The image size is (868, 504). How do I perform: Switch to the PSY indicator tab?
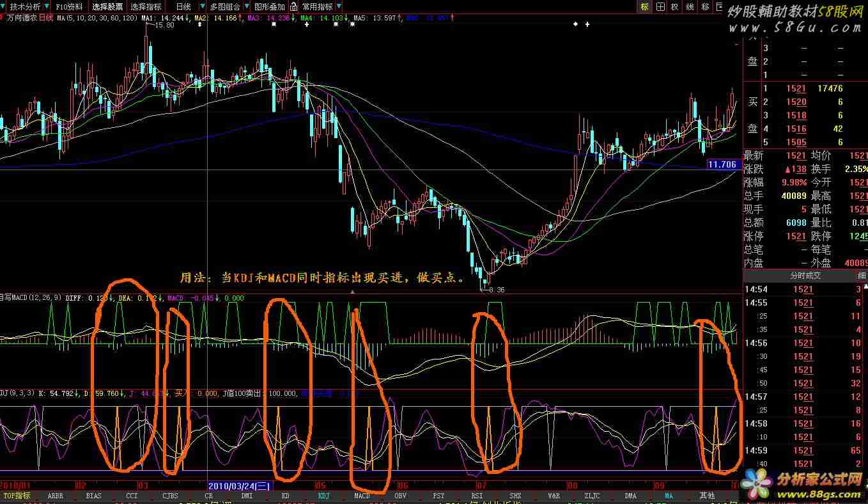point(438,496)
